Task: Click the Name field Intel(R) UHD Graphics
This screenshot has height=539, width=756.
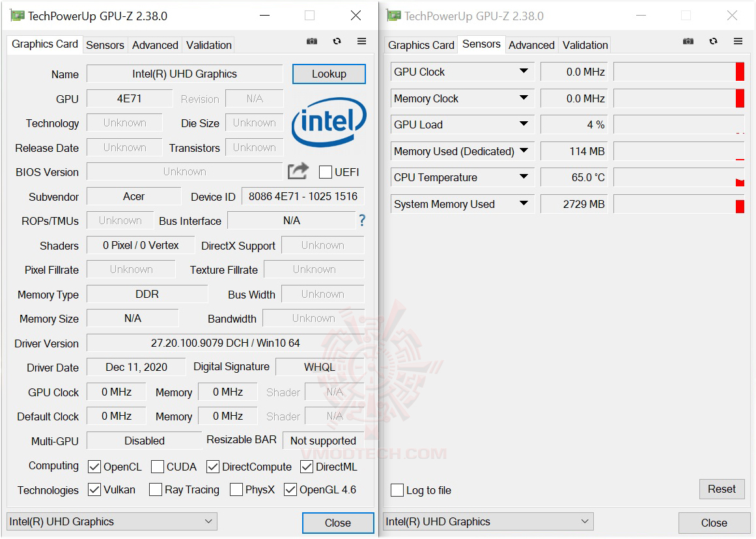Action: coord(185,74)
